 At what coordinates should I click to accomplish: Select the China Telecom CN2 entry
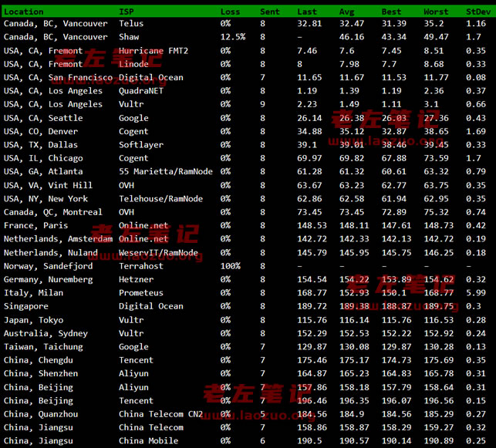160,414
